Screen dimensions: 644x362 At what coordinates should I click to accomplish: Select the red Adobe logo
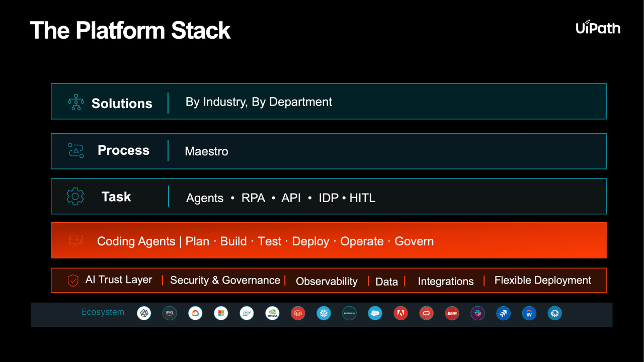[x=400, y=313]
